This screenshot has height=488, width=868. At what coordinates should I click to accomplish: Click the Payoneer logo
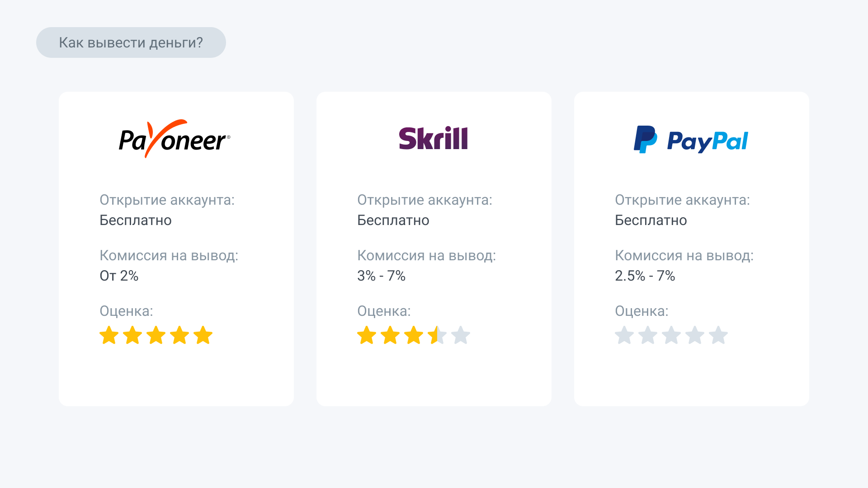point(175,138)
